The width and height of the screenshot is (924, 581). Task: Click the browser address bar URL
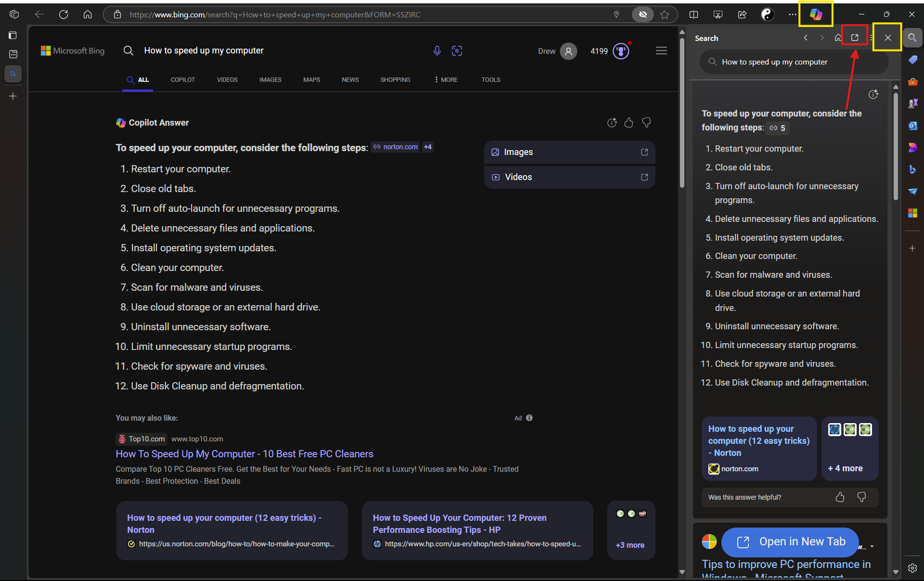coord(275,14)
